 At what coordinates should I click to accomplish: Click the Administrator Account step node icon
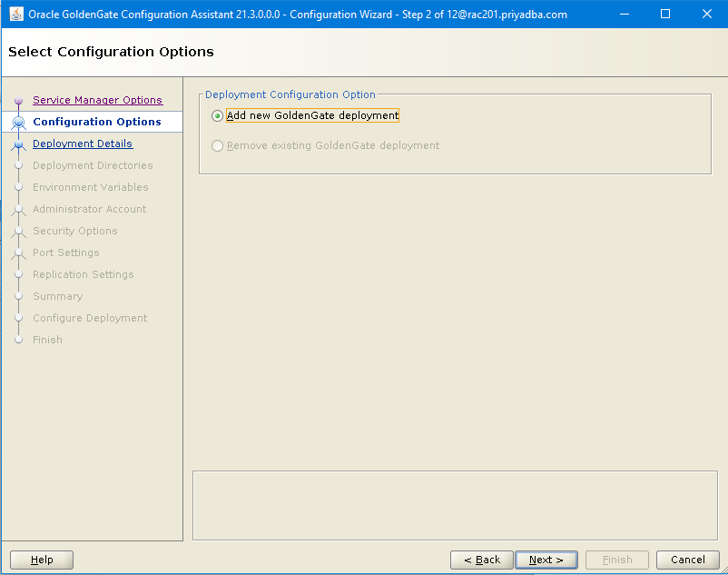(x=18, y=210)
